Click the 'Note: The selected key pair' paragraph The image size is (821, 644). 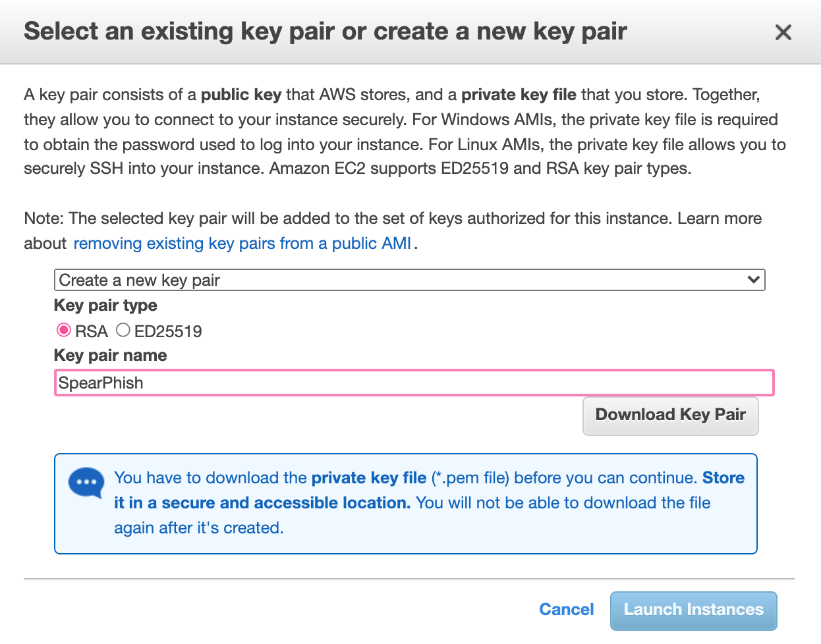[x=393, y=219]
